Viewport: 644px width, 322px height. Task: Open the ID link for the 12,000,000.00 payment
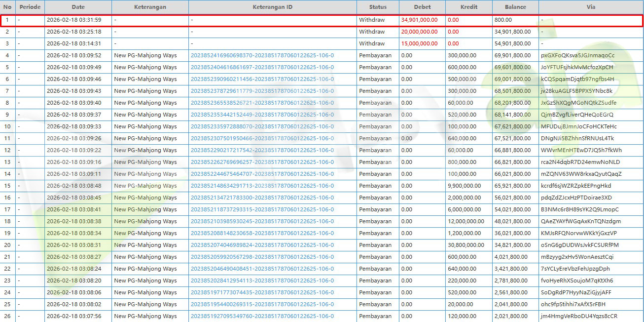262,221
